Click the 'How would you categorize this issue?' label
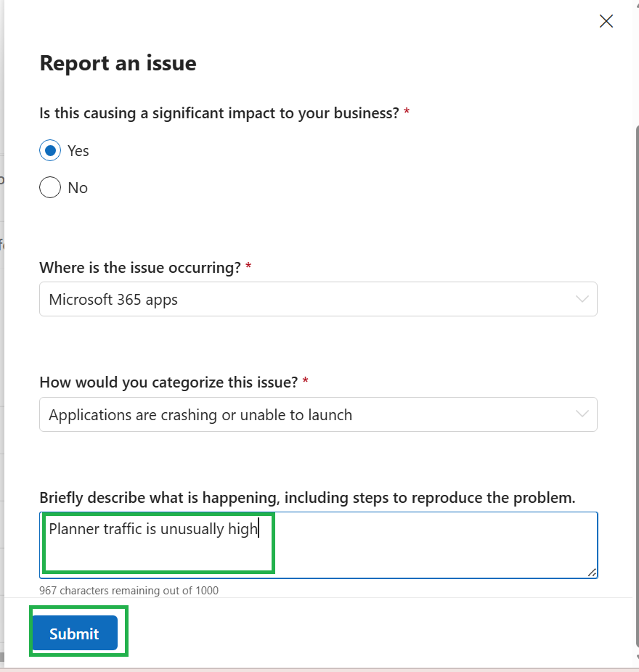 (x=168, y=382)
